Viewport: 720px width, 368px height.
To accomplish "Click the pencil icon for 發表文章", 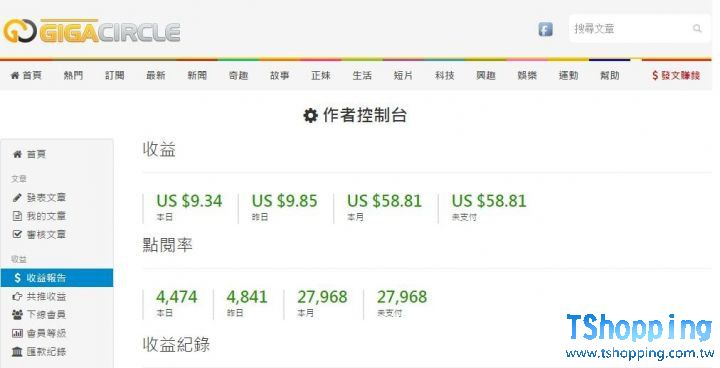I will pos(17,198).
